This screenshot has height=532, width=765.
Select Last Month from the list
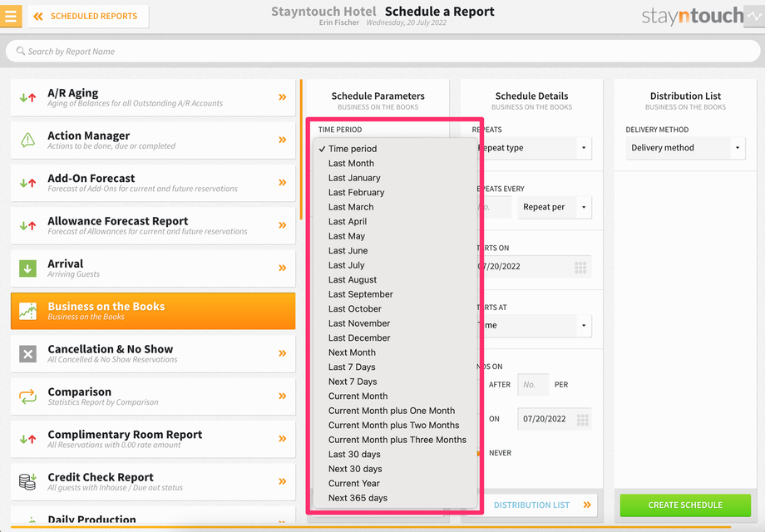coord(395,164)
